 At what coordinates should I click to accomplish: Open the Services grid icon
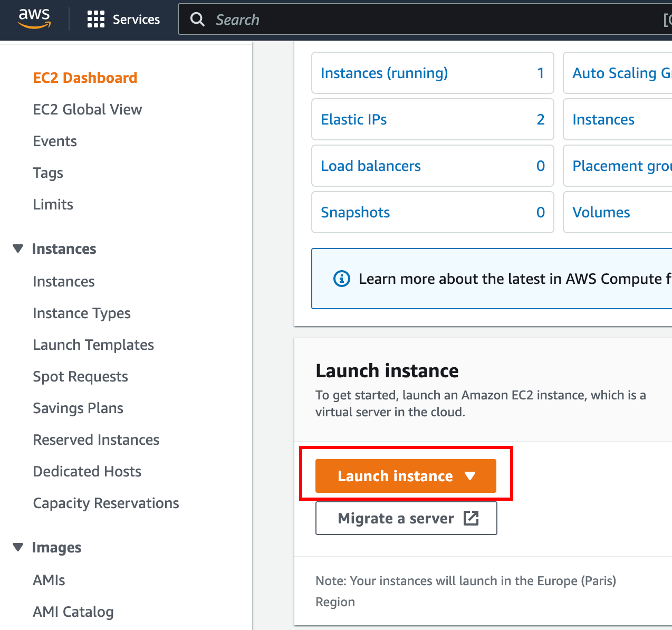pyautogui.click(x=95, y=19)
